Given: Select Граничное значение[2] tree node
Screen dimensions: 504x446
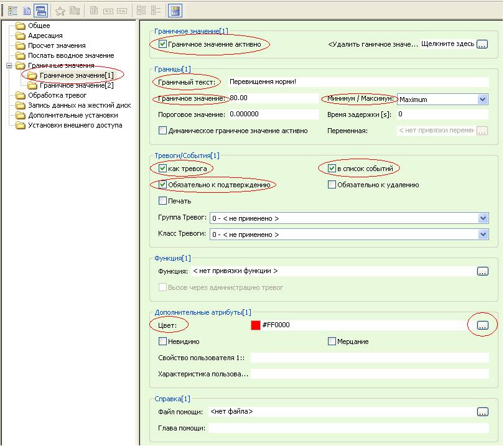Looking at the screenshot, I should click(77, 85).
